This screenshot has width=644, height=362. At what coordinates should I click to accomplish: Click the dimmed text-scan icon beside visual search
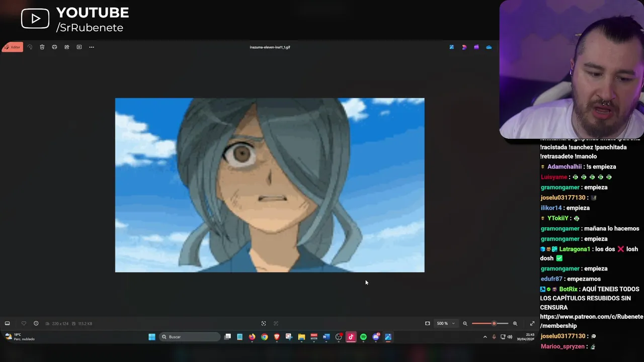(276, 323)
